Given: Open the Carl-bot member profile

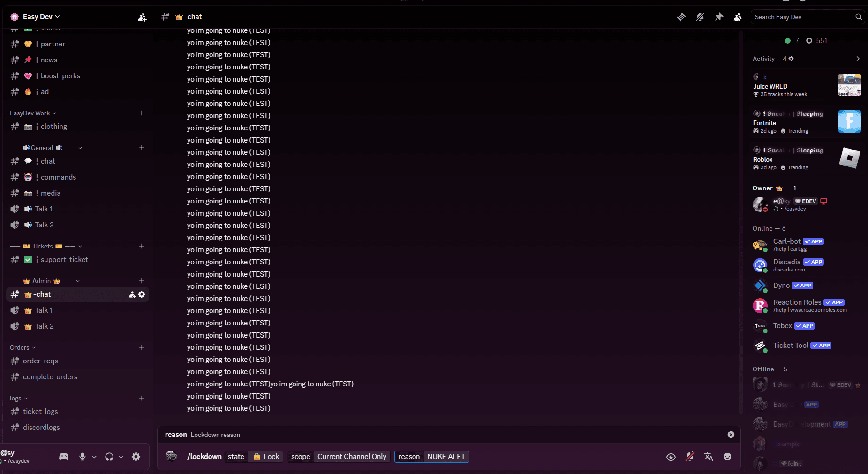Looking at the screenshot, I should (807, 245).
